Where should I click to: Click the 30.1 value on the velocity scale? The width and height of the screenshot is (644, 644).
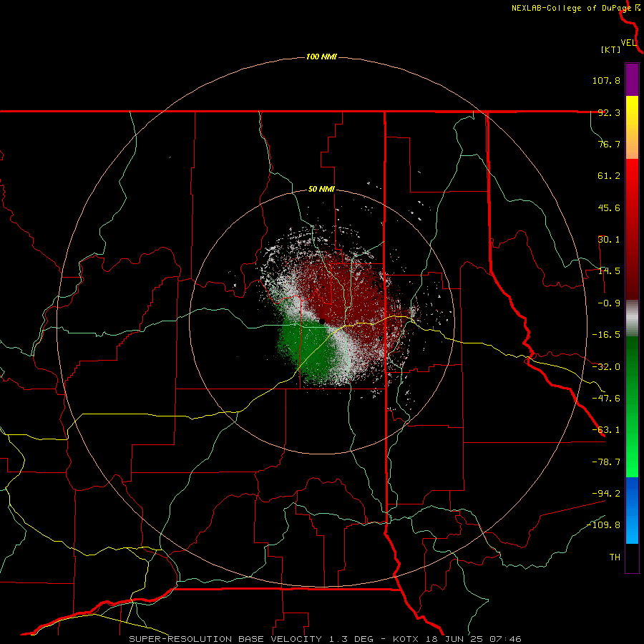[x=609, y=240]
